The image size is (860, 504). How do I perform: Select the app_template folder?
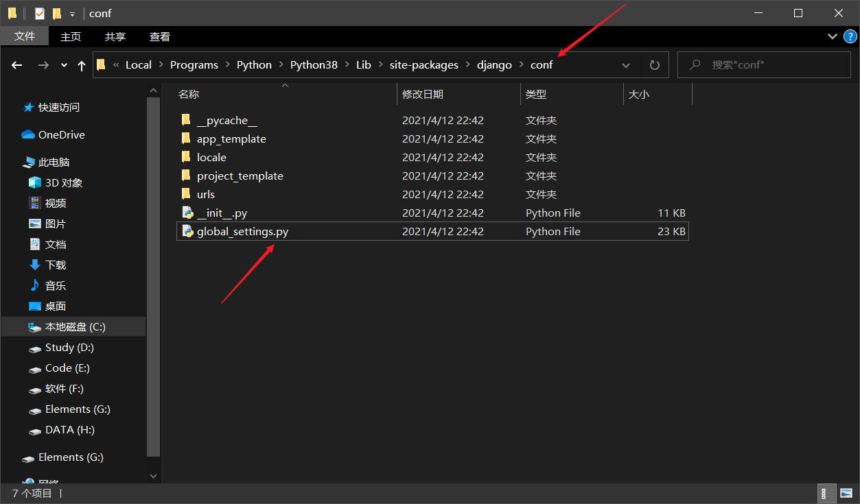tap(231, 139)
